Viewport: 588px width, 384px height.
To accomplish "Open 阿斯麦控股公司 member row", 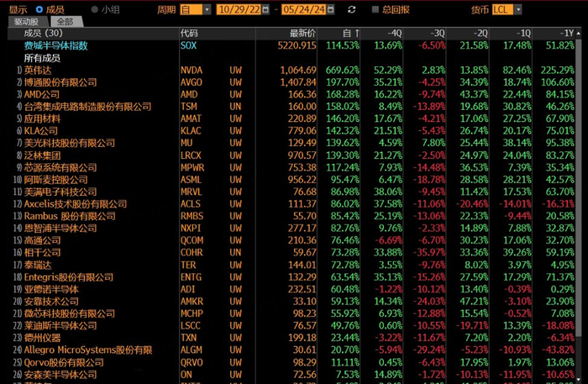I will click(x=56, y=180).
